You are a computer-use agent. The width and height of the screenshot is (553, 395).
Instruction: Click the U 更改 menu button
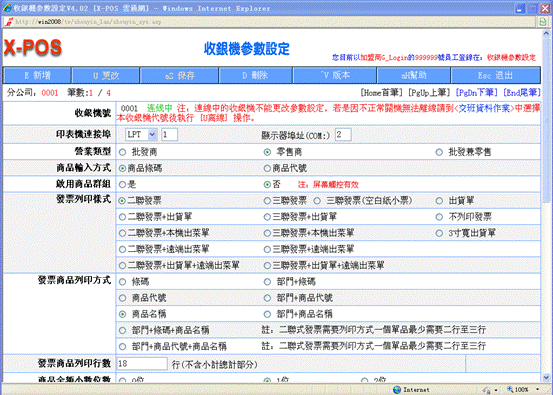[106, 75]
